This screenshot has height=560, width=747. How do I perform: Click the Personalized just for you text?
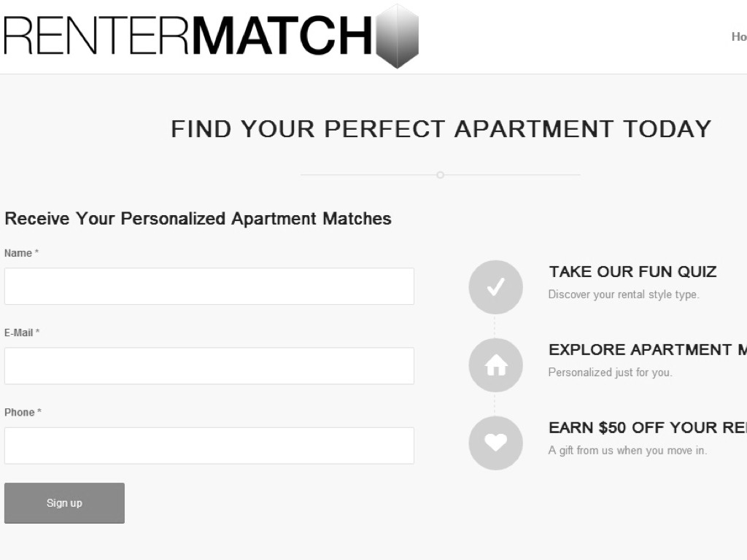tap(610, 373)
